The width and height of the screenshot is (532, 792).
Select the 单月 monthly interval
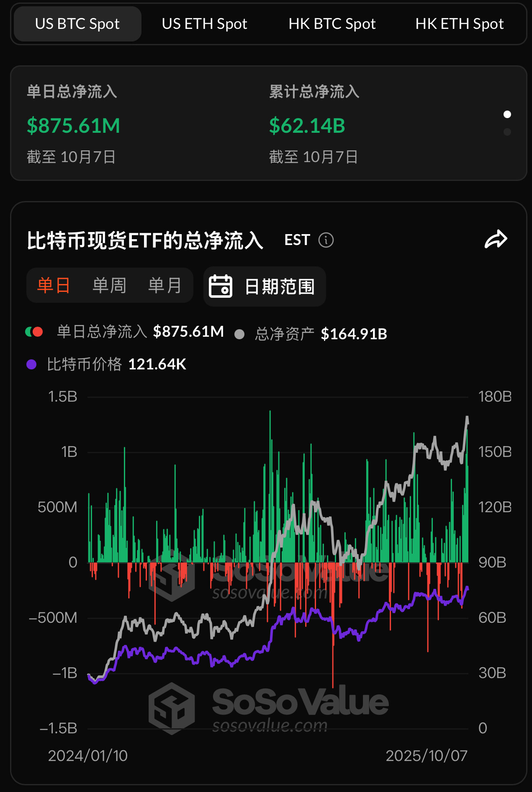(165, 286)
